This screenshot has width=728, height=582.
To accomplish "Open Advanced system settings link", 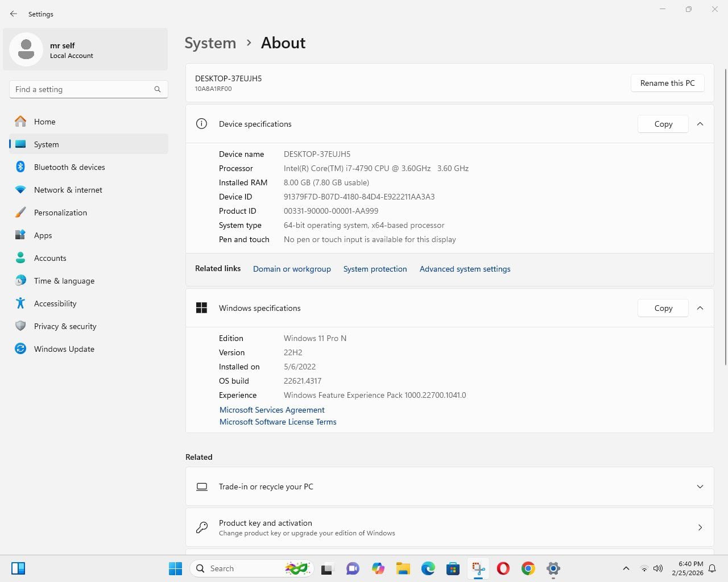I will [465, 269].
